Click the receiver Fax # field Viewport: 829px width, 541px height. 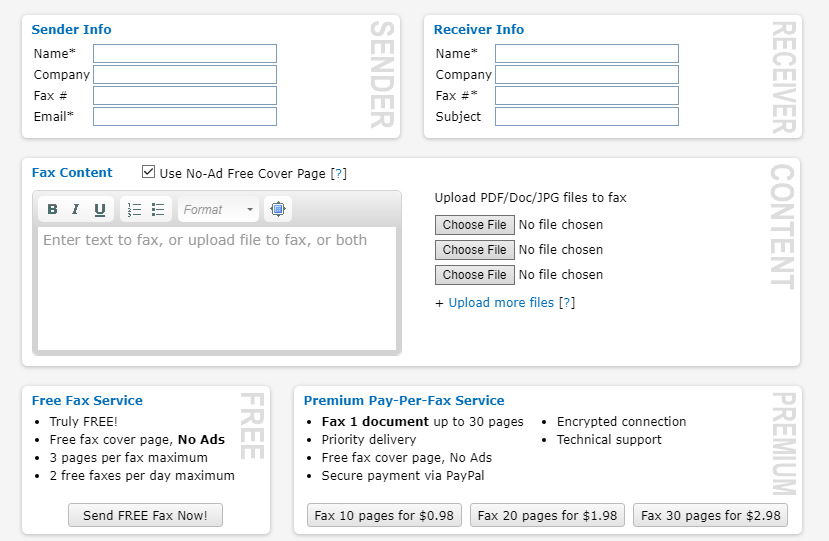coord(587,96)
